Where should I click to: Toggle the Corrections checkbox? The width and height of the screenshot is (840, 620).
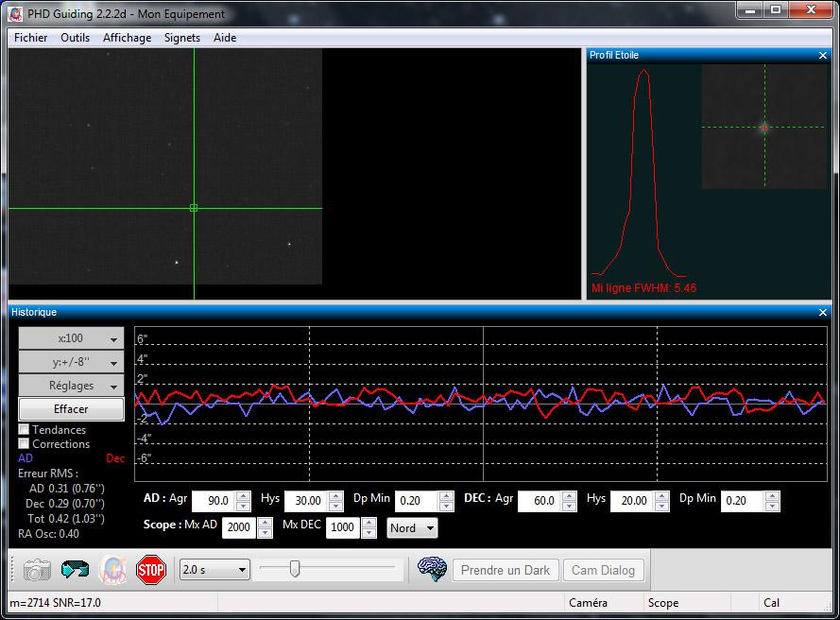[24, 444]
